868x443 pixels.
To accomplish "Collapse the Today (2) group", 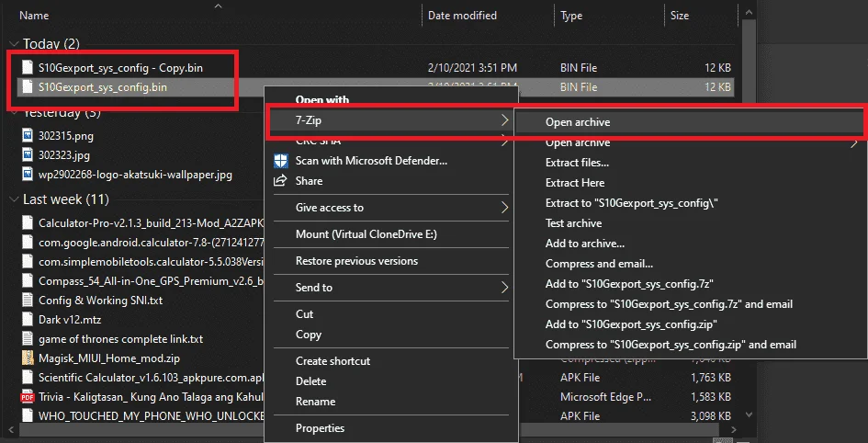I will tap(15, 44).
